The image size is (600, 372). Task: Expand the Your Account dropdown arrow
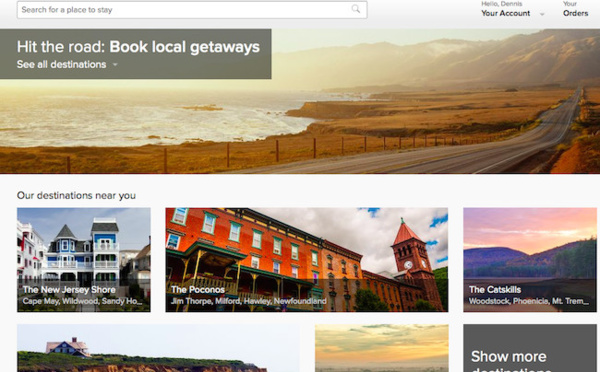click(x=542, y=14)
